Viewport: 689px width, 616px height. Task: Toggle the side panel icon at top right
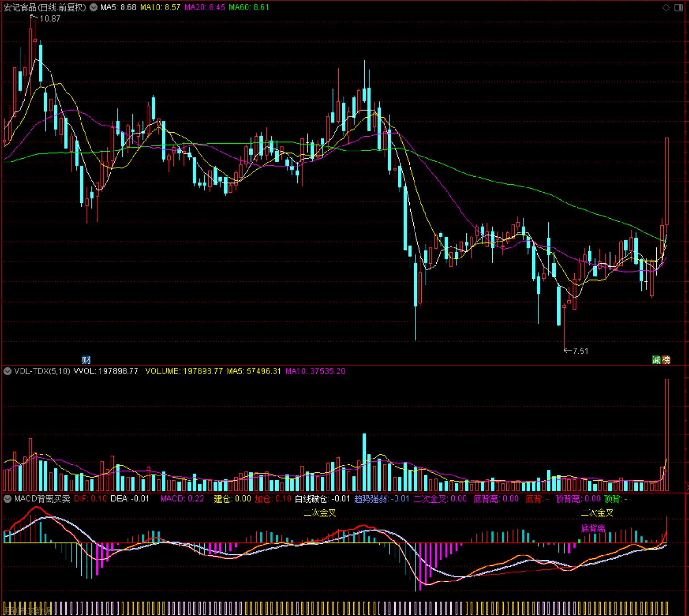point(679,7)
